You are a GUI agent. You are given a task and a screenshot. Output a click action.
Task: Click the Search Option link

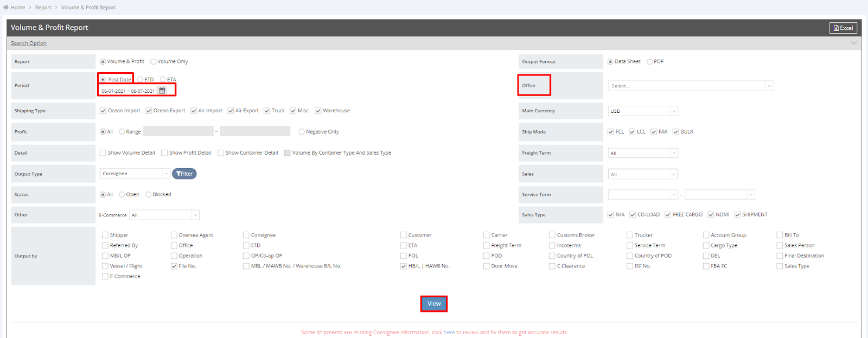point(29,43)
